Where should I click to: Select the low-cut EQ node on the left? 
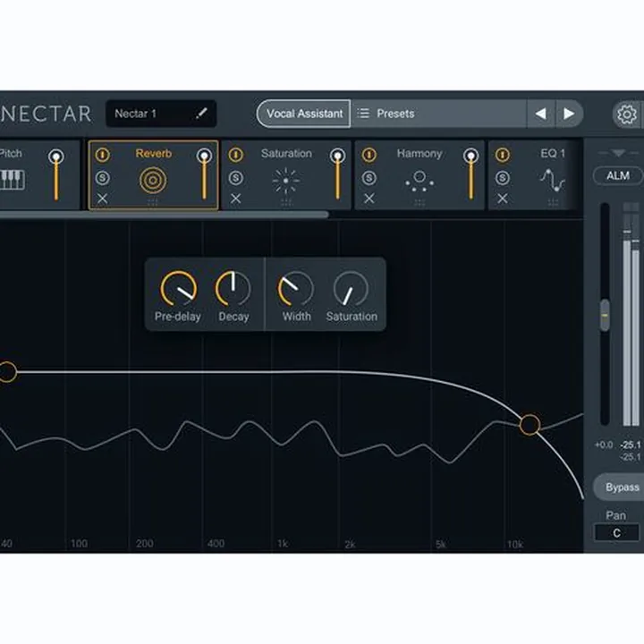click(7, 372)
